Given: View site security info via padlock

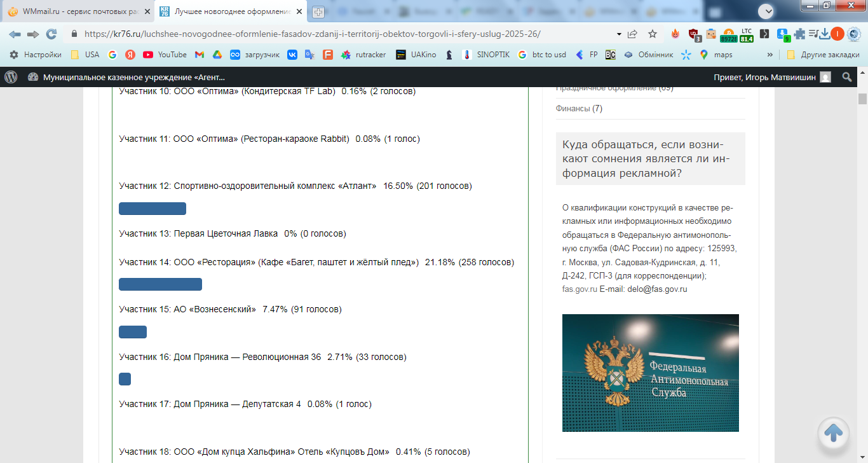Looking at the screenshot, I should pos(74,34).
